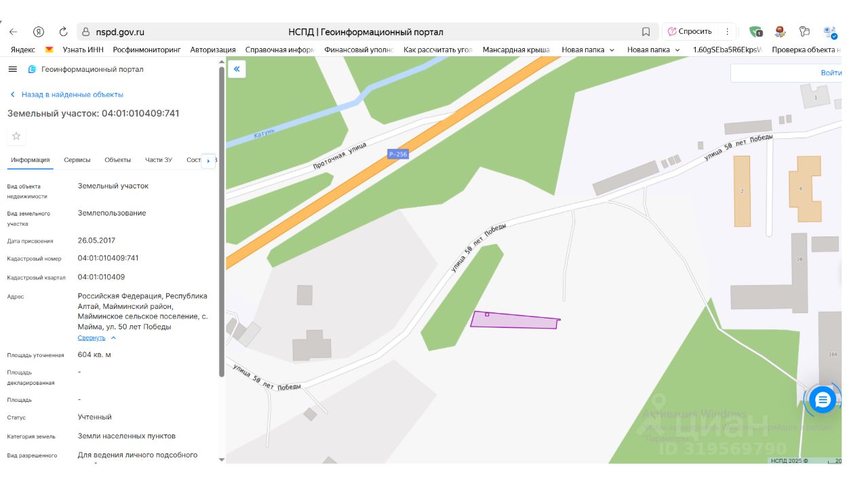This screenshot has height=494, width=868.
Task: Click the Геоинформационный портал logo icon
Action: point(32,69)
